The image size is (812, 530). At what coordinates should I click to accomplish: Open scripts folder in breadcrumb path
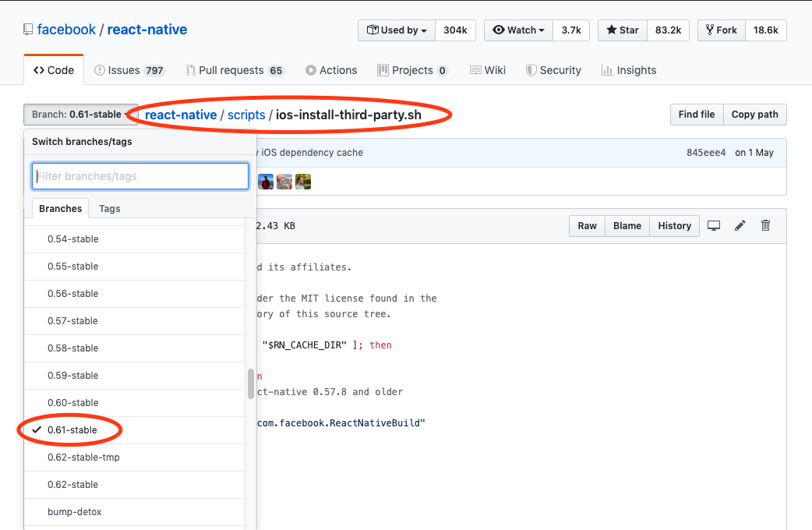(x=246, y=115)
